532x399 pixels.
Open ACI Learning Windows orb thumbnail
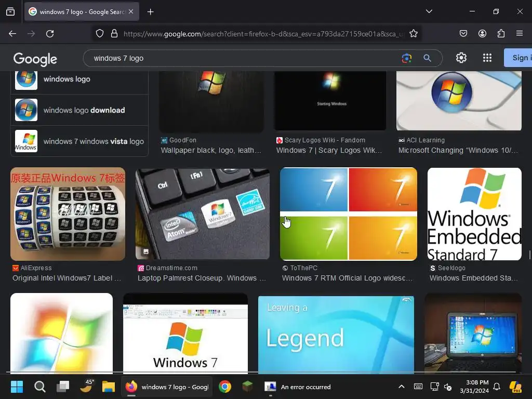[459, 101]
